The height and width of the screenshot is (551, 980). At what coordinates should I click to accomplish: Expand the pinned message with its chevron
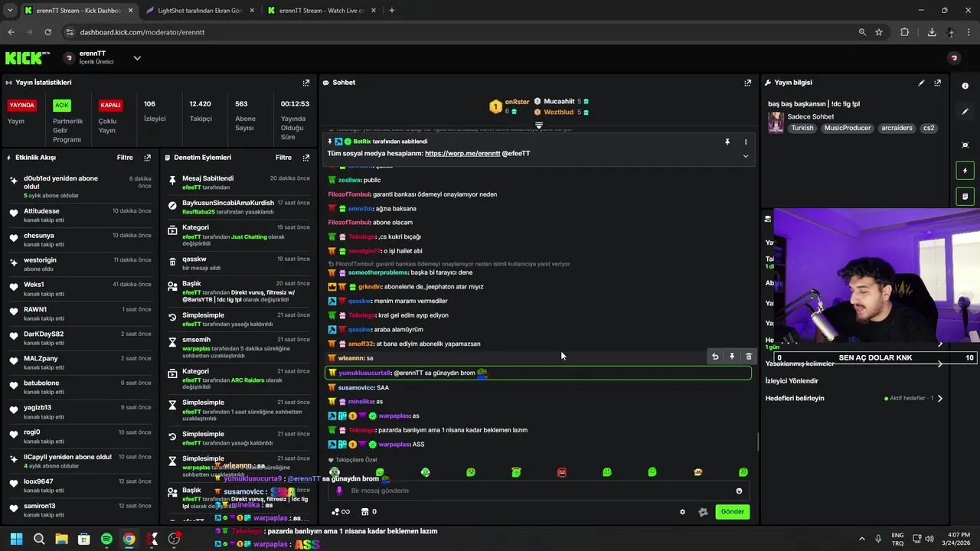746,156
